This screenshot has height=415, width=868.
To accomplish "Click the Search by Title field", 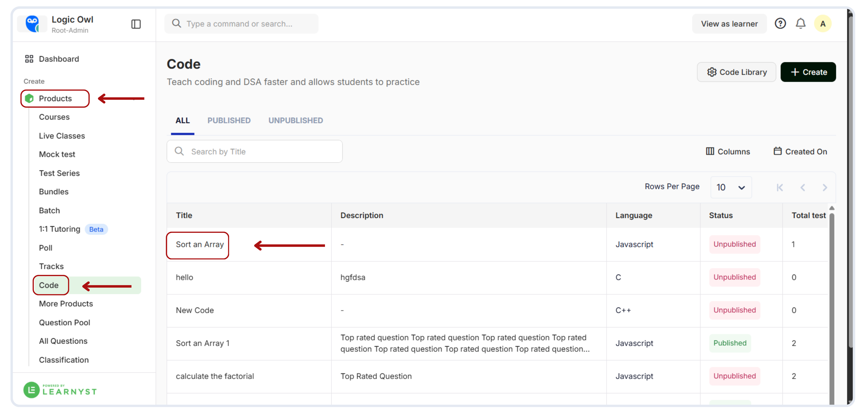I will (254, 151).
